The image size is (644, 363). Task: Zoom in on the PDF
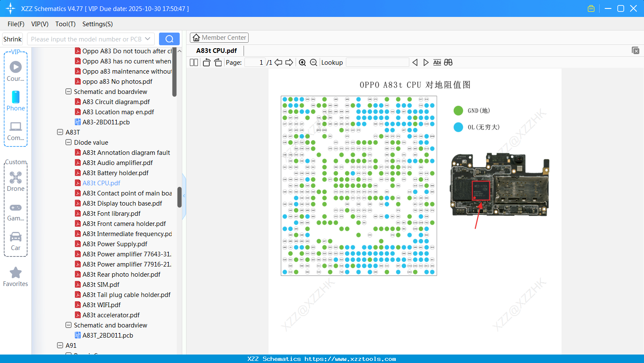click(302, 62)
